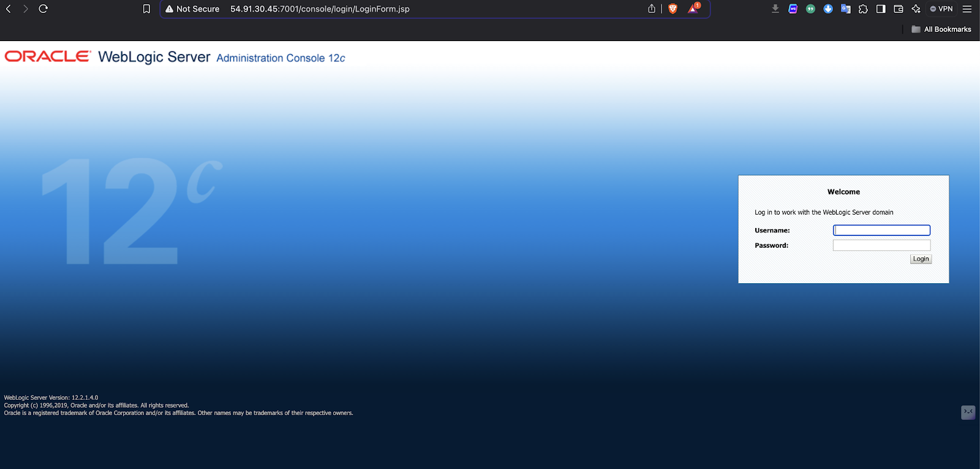This screenshot has height=469, width=980.
Task: Open the browser downloads icon
Action: click(x=775, y=9)
